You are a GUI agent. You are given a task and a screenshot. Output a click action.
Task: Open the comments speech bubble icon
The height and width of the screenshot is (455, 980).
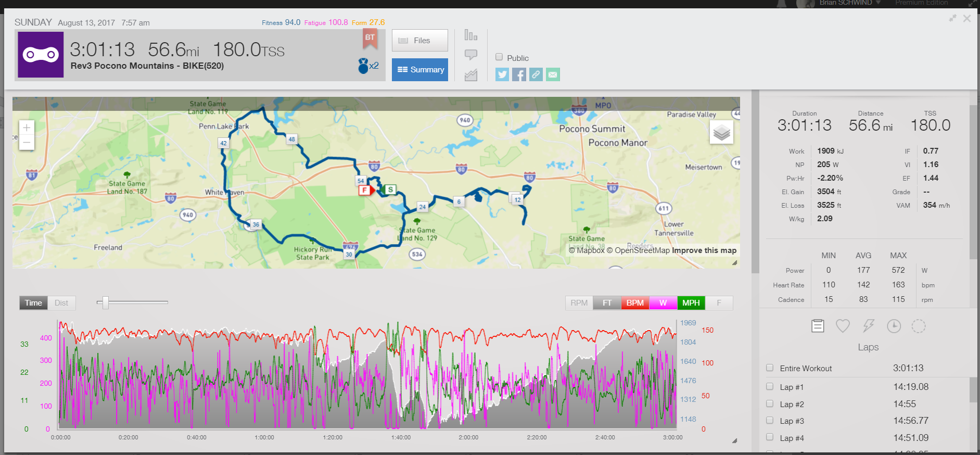(x=470, y=55)
